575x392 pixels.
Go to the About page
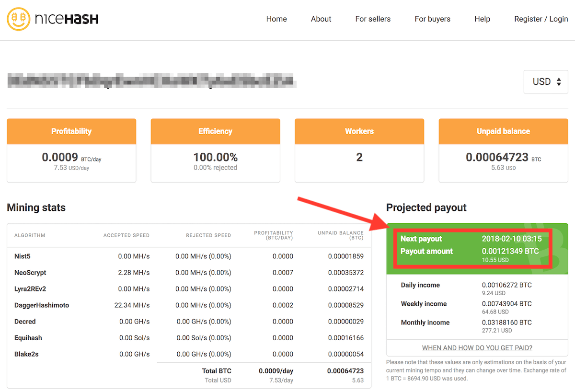coord(321,19)
